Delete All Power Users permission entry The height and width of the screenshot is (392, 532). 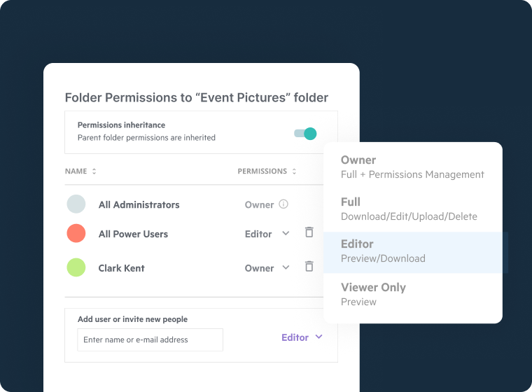(x=309, y=232)
